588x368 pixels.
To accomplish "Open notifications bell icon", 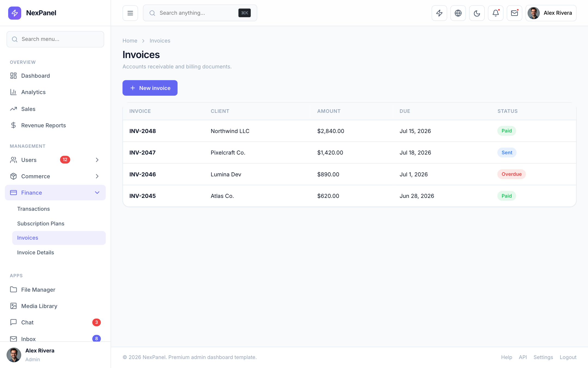I will (x=496, y=13).
